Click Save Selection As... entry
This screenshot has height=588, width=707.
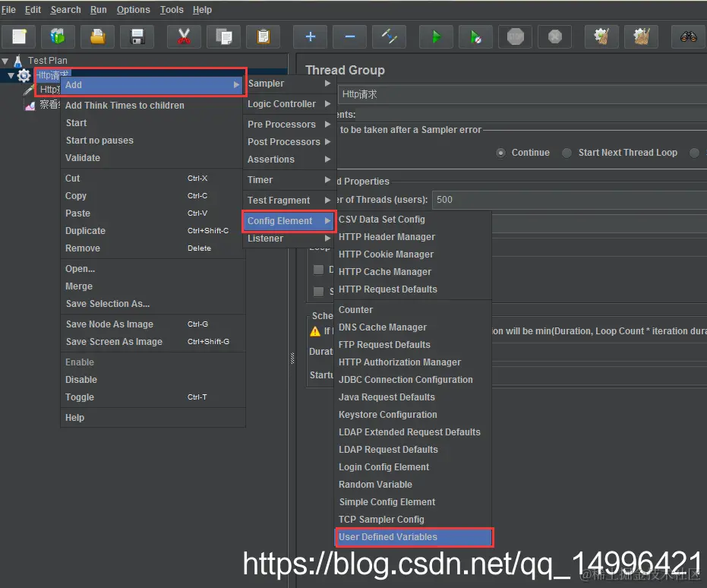(153, 303)
